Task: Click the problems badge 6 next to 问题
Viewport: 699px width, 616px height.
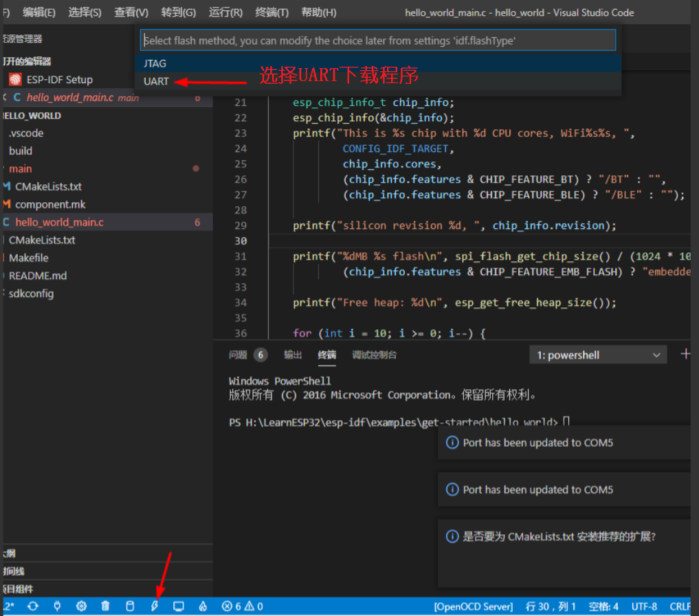Action: (260, 355)
